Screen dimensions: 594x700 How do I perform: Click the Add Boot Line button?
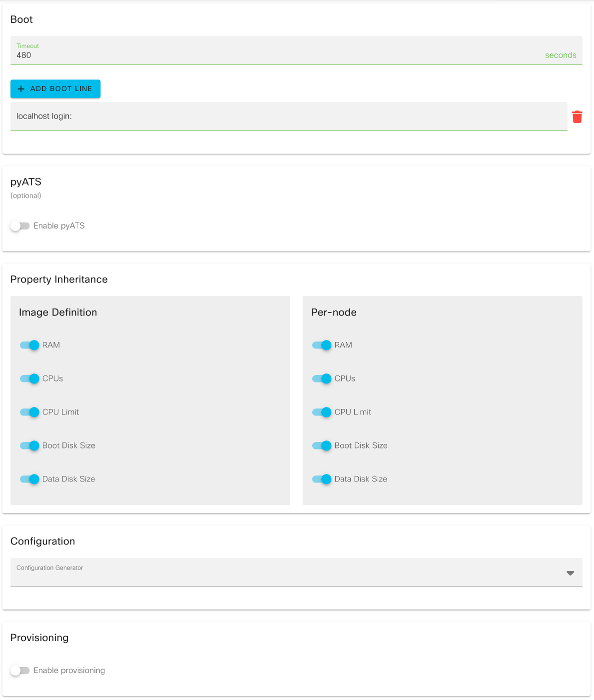click(x=55, y=88)
